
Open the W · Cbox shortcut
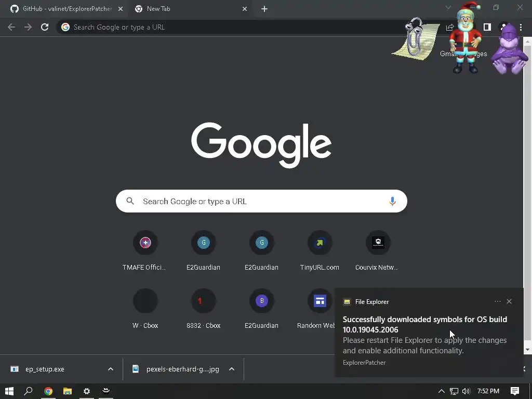click(145, 309)
